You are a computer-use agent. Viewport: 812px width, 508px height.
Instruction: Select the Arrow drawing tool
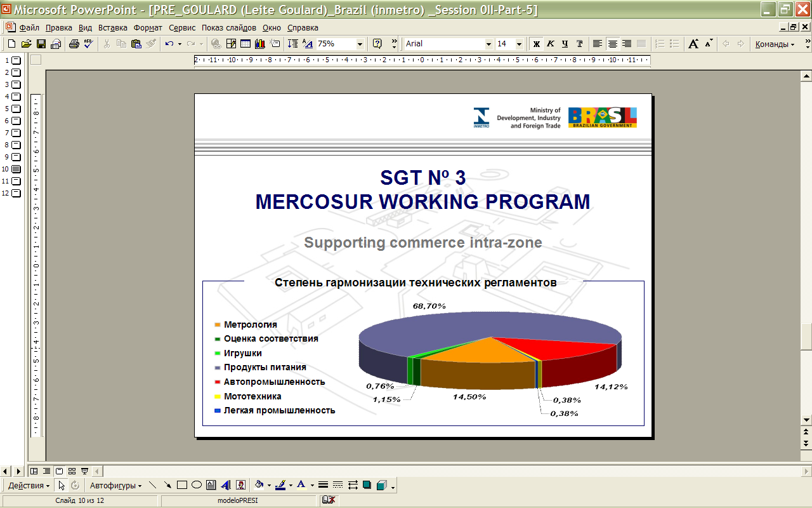[167, 485]
